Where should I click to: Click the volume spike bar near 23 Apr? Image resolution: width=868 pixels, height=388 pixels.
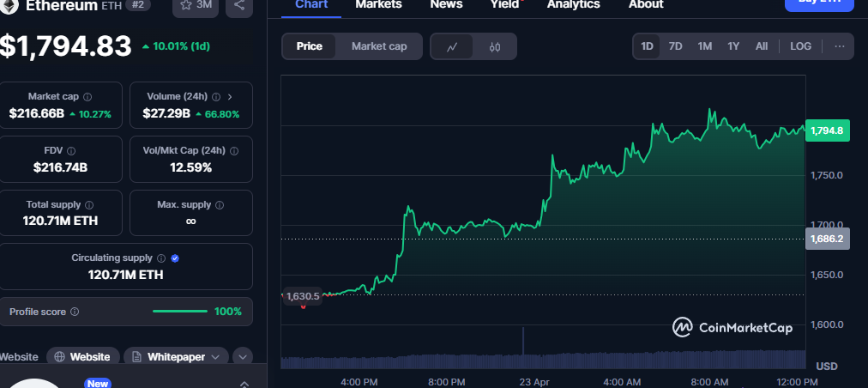tap(523, 348)
